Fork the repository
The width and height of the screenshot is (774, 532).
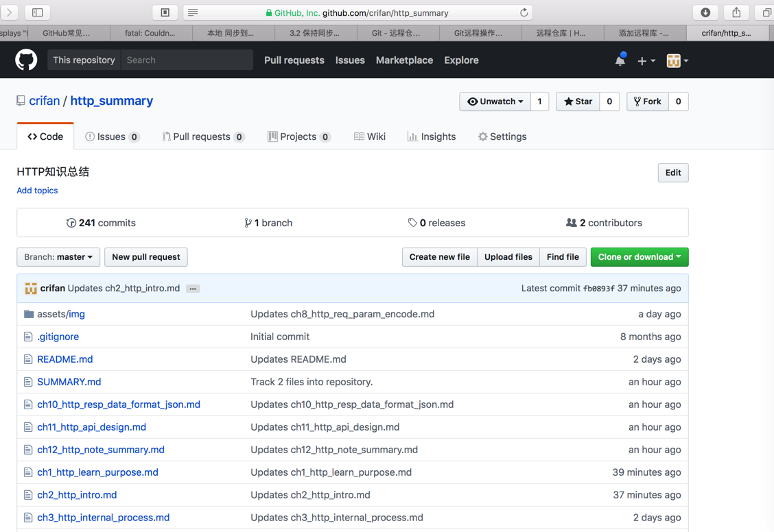click(x=648, y=101)
